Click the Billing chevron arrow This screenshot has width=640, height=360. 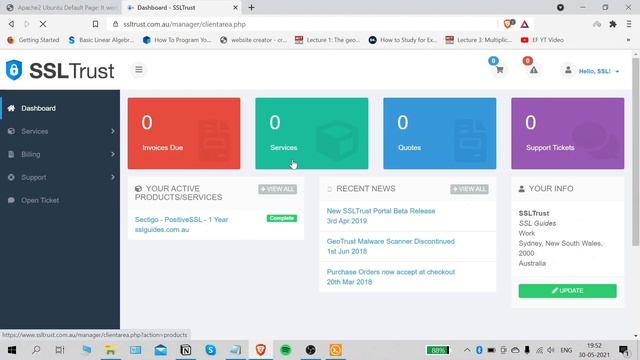click(x=113, y=154)
